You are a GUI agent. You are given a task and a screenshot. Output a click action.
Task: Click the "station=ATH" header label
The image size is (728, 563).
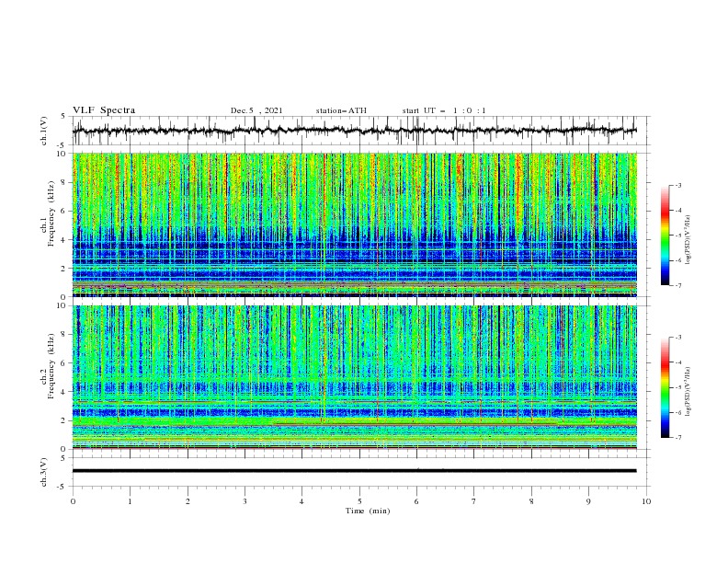341,110
